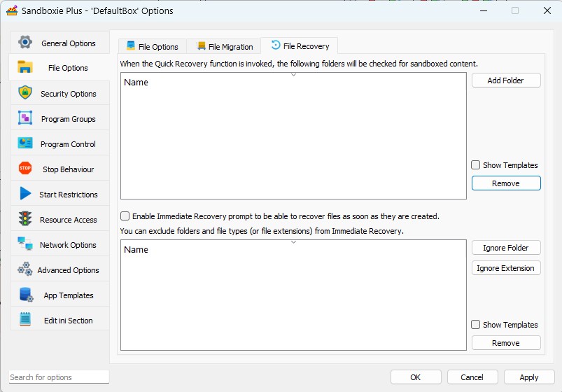Click the File Recovery tab refresh icon
562x392 pixels.
coord(276,45)
